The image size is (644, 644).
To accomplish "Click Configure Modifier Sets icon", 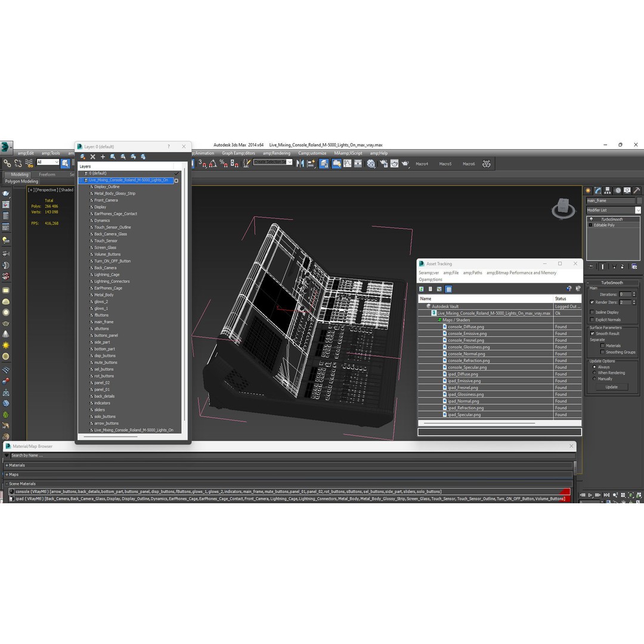I will point(634,267).
